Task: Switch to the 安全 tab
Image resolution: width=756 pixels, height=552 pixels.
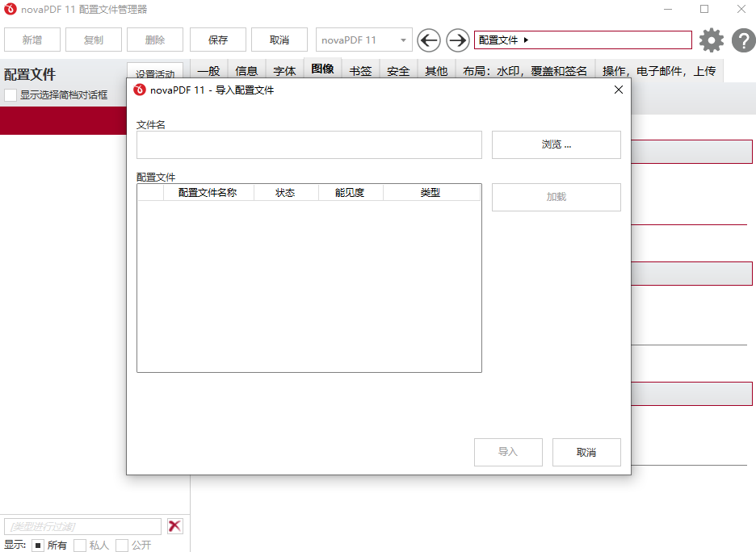Action: pos(397,70)
